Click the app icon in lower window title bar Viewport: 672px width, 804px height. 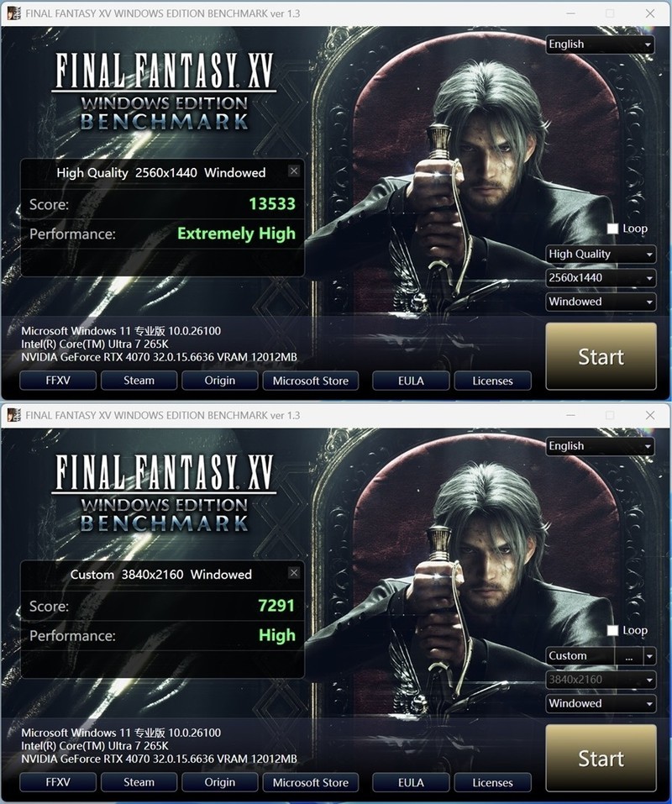[13, 415]
